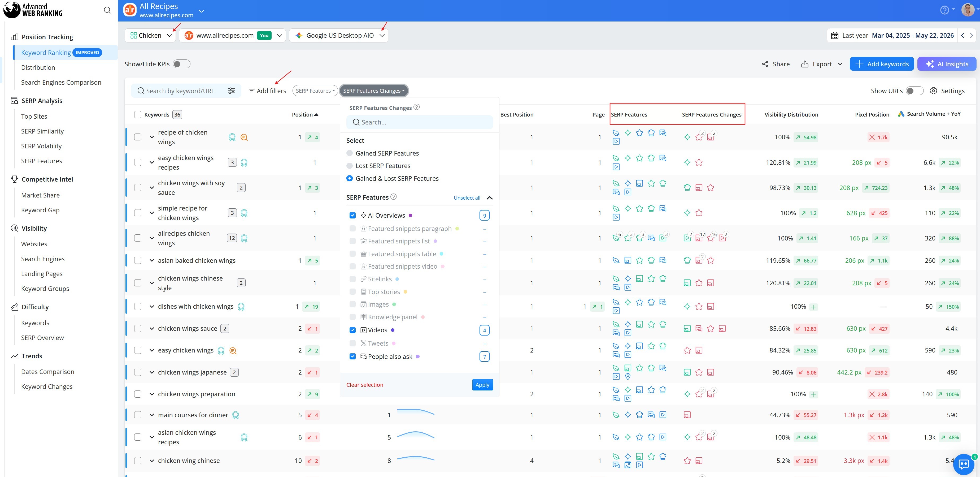Click the ribbon badge icon for dishes with chicken wings
This screenshot has height=477, width=980.
point(241,306)
